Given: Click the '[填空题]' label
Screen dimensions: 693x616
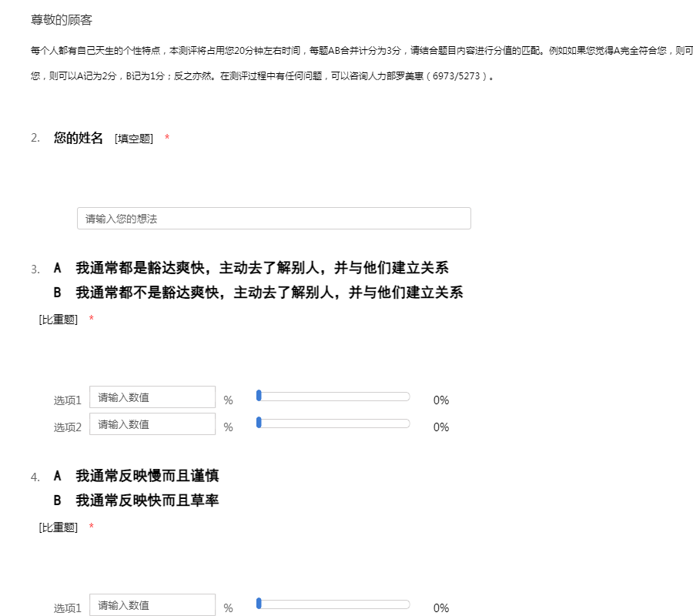Looking at the screenshot, I should pyautogui.click(x=134, y=139).
